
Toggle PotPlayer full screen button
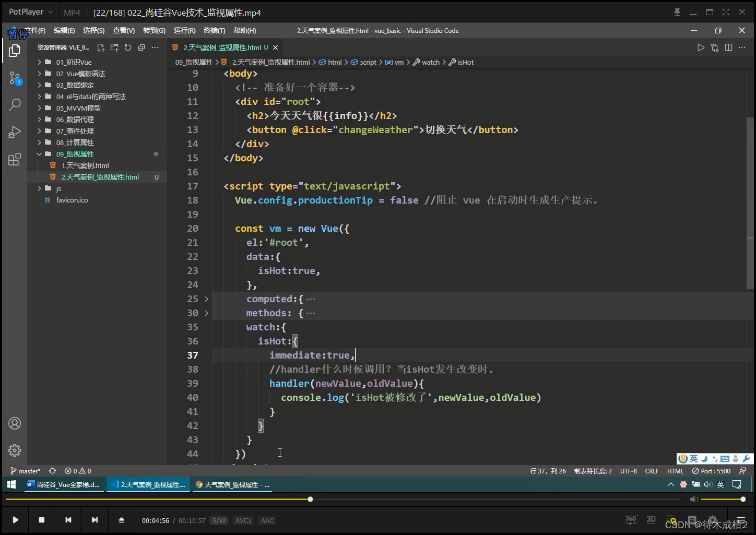726,12
